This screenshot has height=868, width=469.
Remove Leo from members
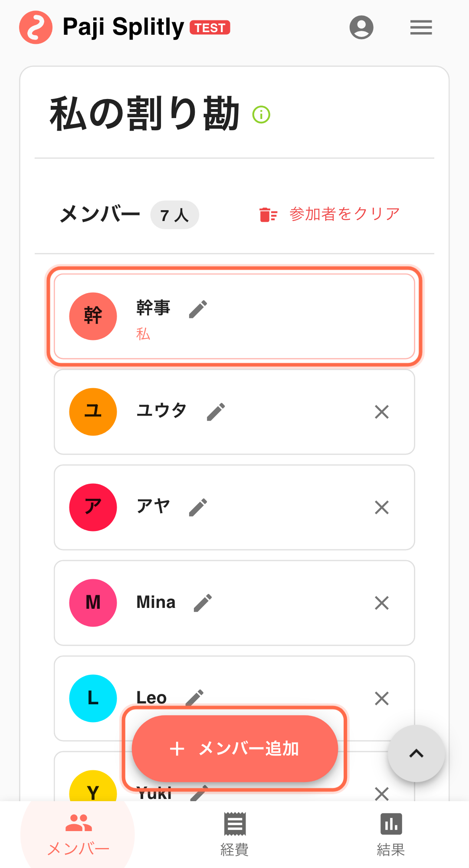click(x=381, y=698)
